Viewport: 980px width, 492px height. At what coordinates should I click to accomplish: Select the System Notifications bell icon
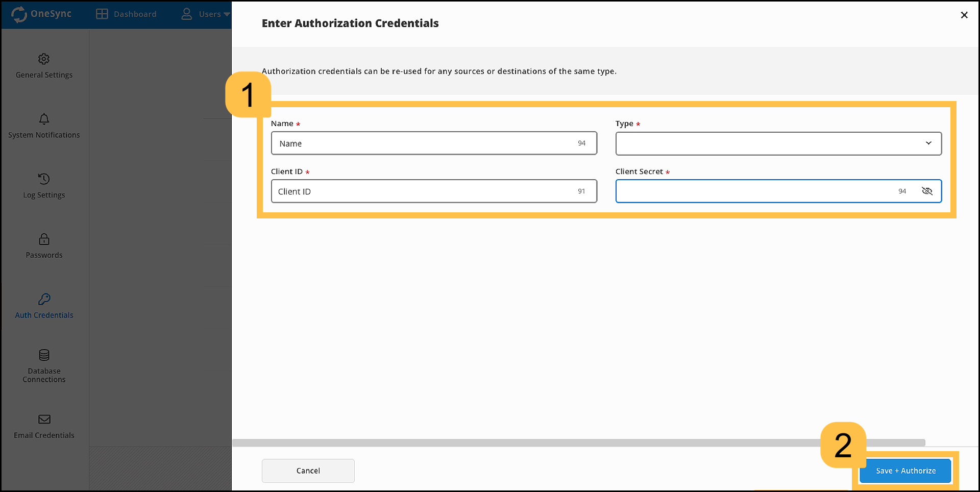(x=43, y=119)
